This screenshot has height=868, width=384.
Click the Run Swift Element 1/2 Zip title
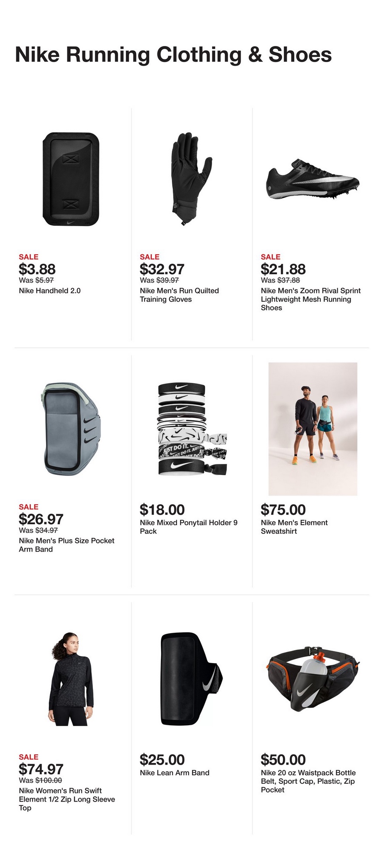point(67,799)
